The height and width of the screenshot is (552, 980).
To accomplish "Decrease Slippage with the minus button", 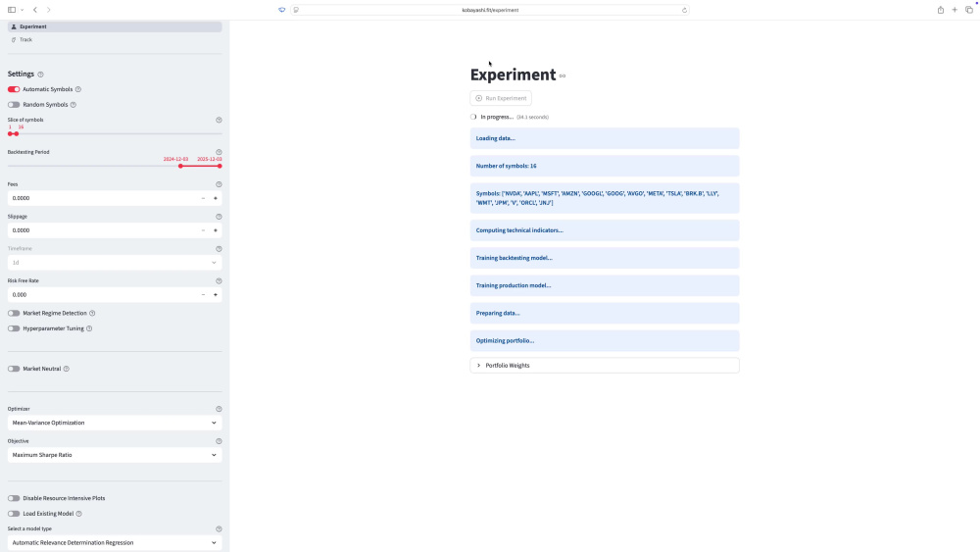I will 203,230.
